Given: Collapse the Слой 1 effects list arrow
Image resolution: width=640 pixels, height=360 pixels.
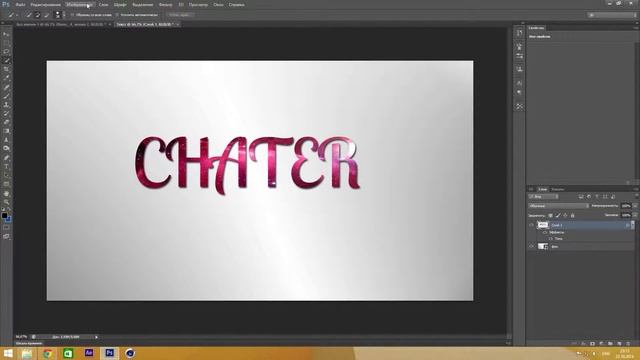Looking at the screenshot, I should 633,225.
